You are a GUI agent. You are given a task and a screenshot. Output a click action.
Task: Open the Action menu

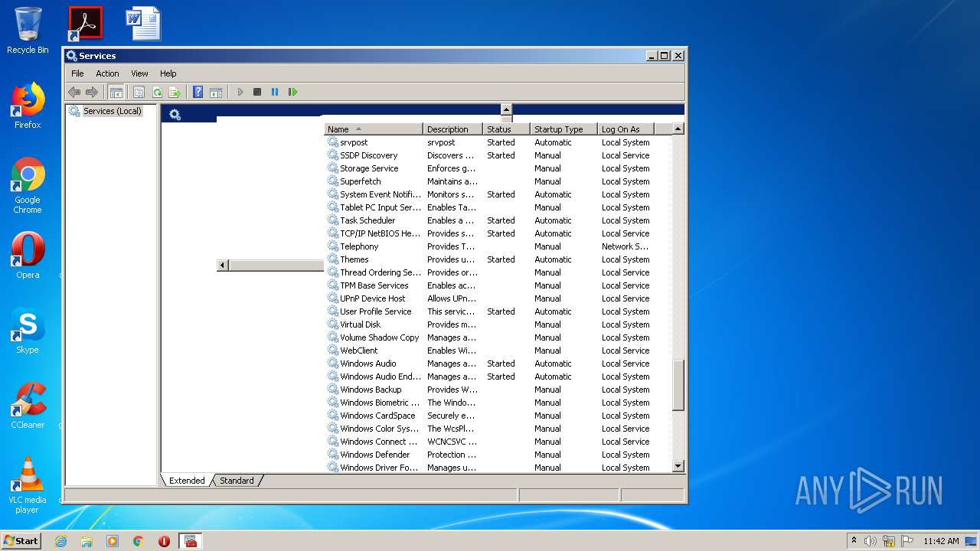pyautogui.click(x=107, y=73)
